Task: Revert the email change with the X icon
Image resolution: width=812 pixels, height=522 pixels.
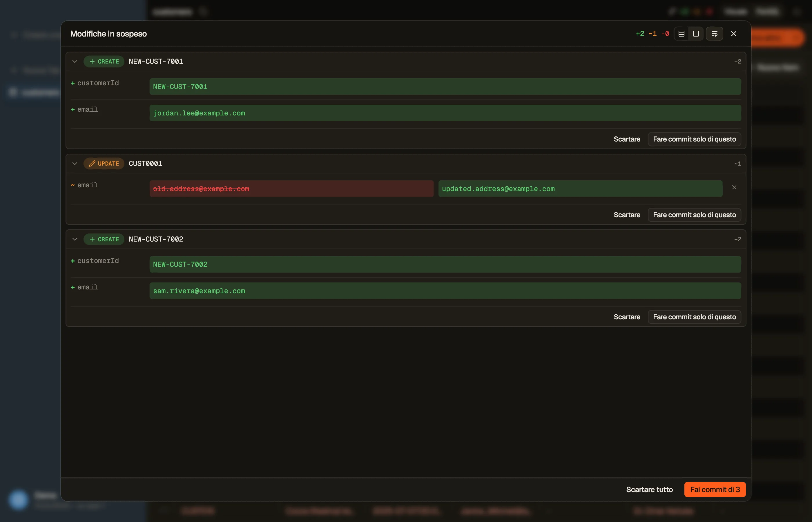Action: [734, 187]
